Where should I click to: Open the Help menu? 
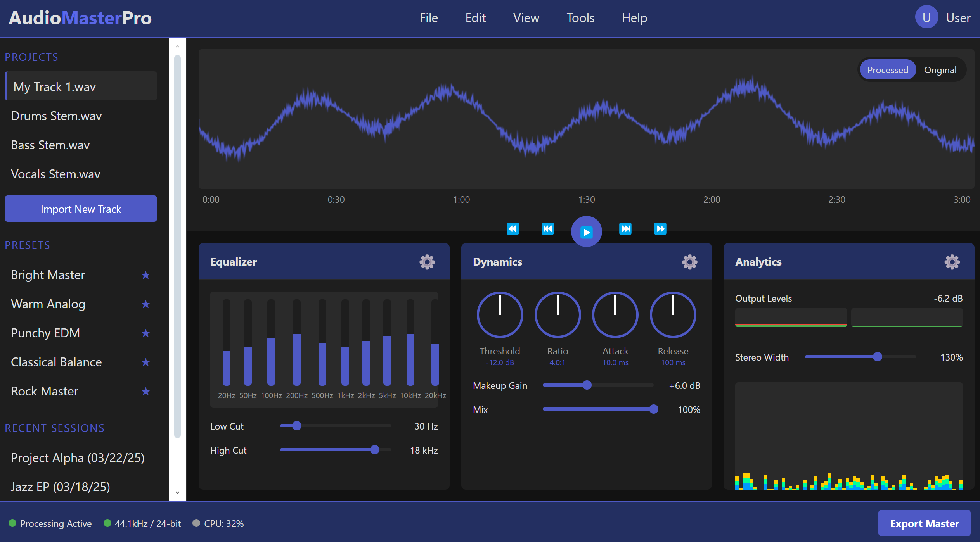[x=634, y=18]
